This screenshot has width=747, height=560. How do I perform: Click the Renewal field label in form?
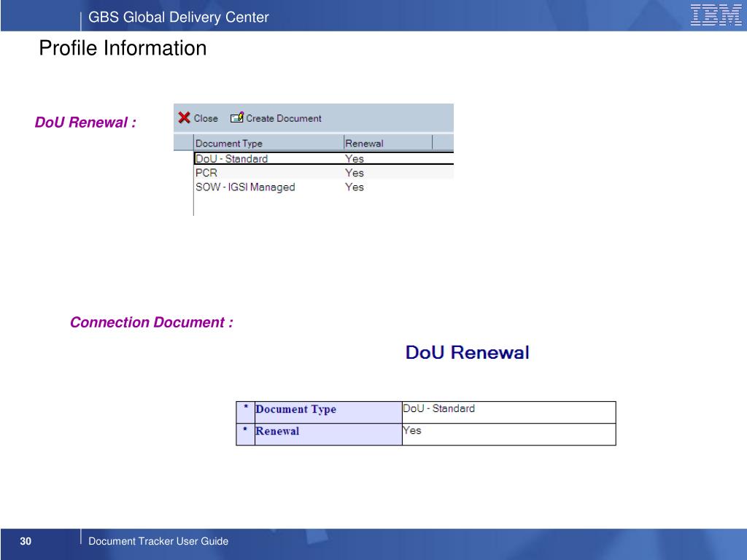277,431
